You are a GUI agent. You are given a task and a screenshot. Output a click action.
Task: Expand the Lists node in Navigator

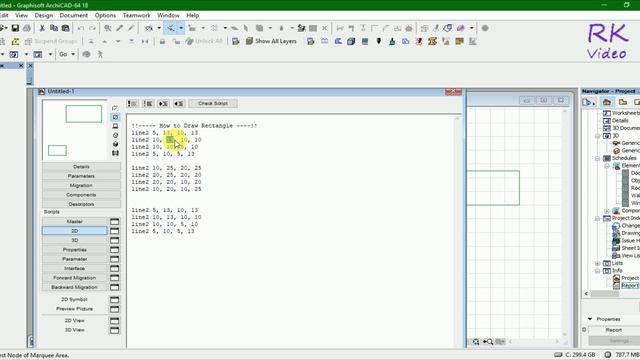598,263
